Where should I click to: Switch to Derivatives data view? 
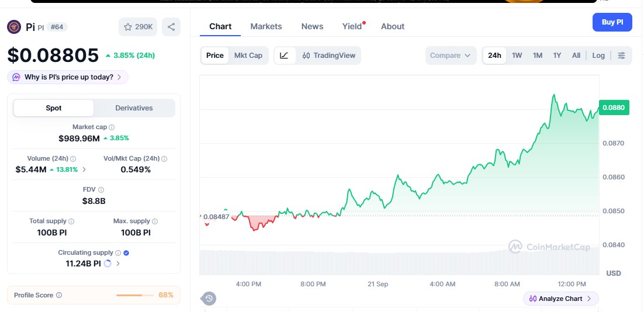click(x=134, y=108)
